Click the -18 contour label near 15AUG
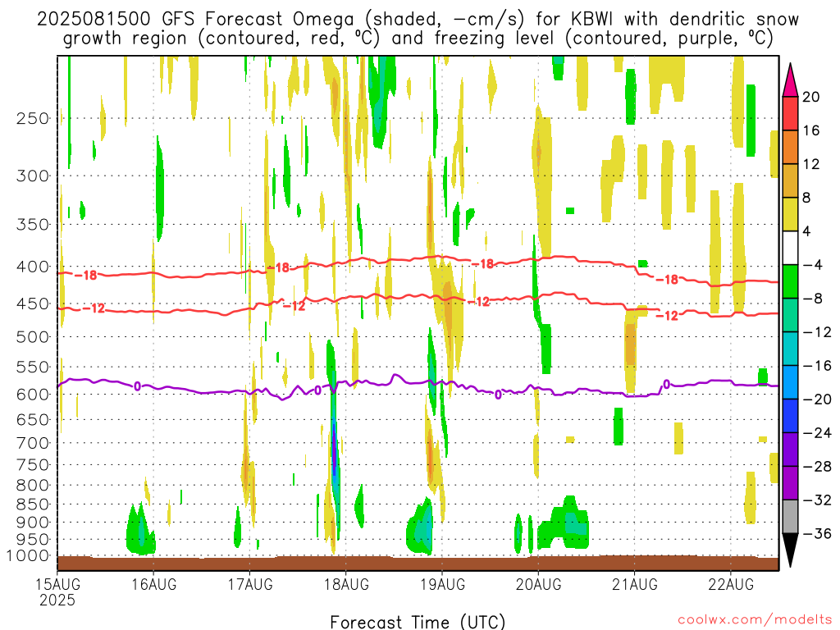 coord(85,275)
